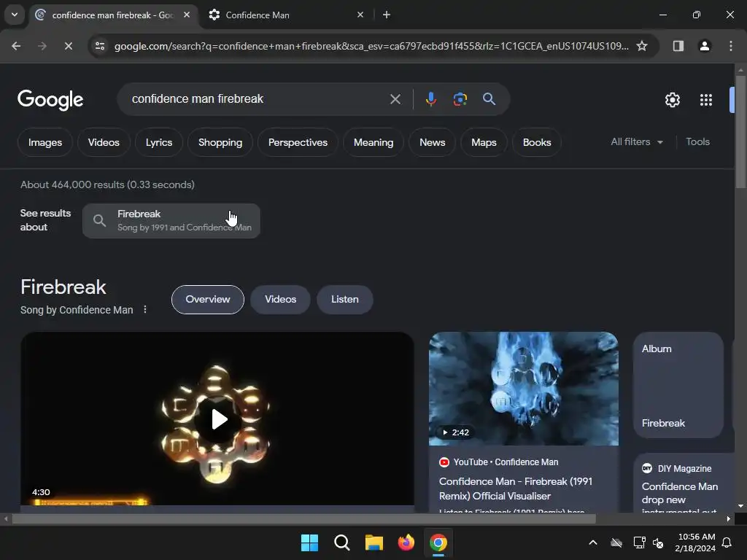
Task: Open Confidence Man Firebreak 1991 Remix link
Action: coord(516,489)
